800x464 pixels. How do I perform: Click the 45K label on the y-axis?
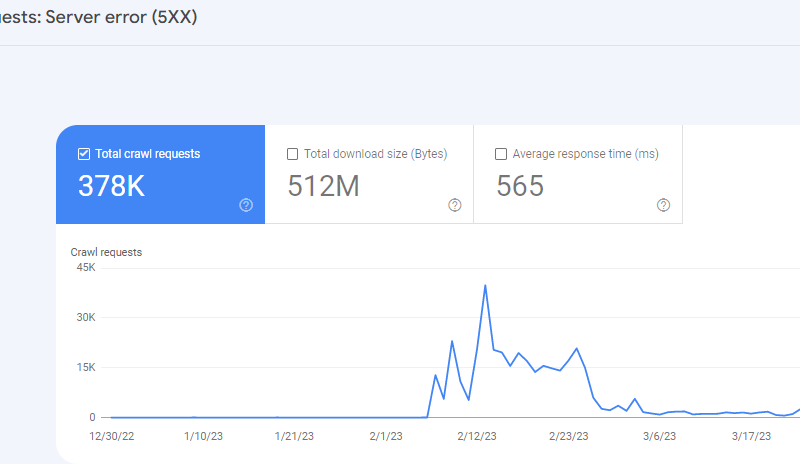coord(85,267)
